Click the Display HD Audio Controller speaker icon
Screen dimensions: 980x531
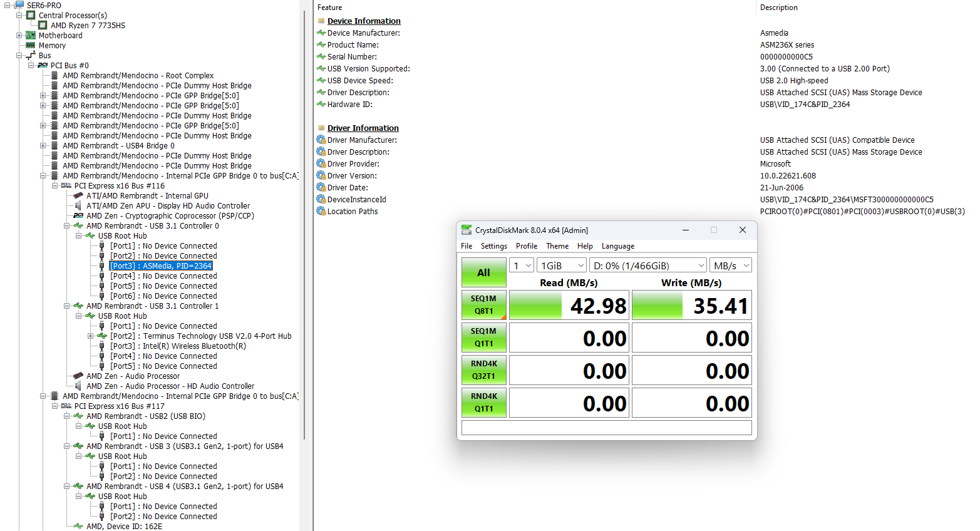tap(78, 205)
